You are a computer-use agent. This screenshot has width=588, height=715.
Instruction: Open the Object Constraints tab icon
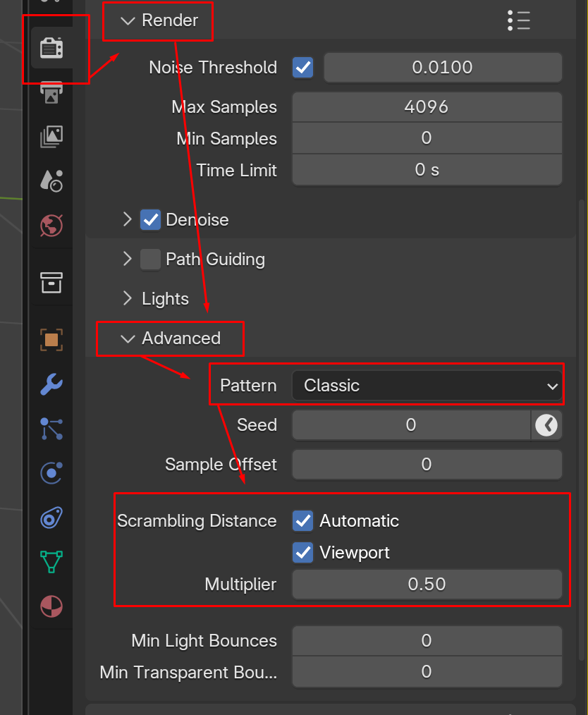[51, 518]
